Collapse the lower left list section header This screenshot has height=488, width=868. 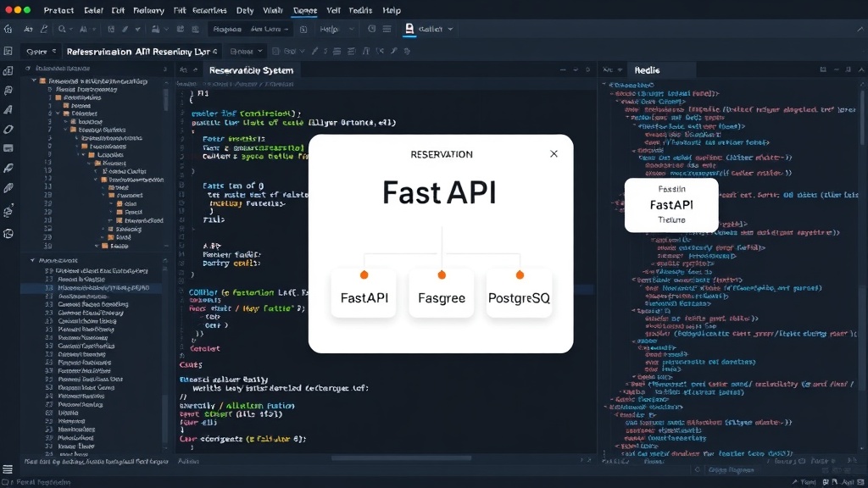(32, 260)
